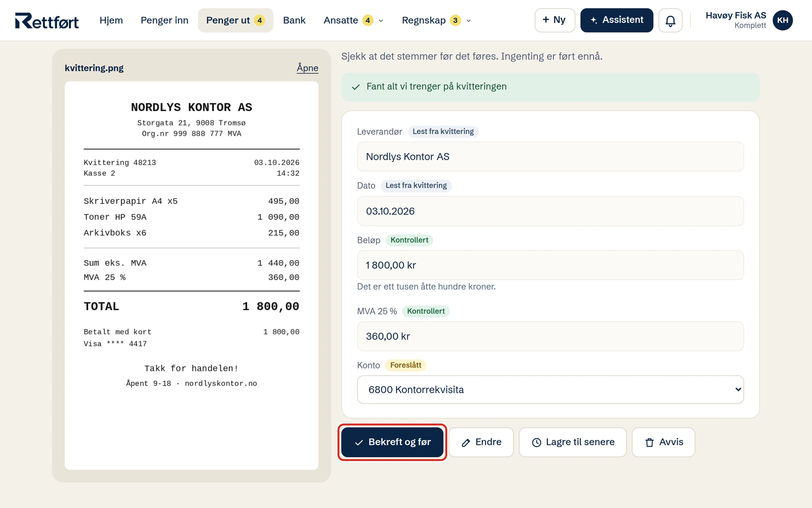The height and width of the screenshot is (508, 812).
Task: Click the text Det er ett tusen åtte hundre kroner
Action: point(426,287)
